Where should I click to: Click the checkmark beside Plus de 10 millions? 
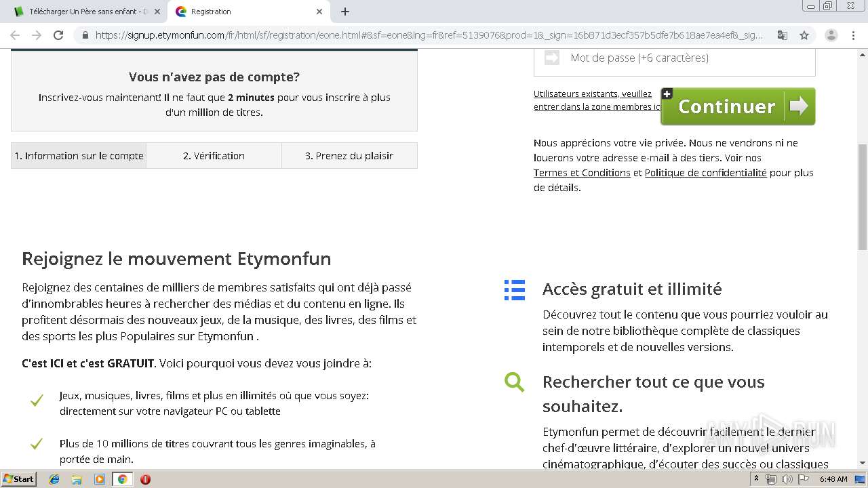(37, 444)
